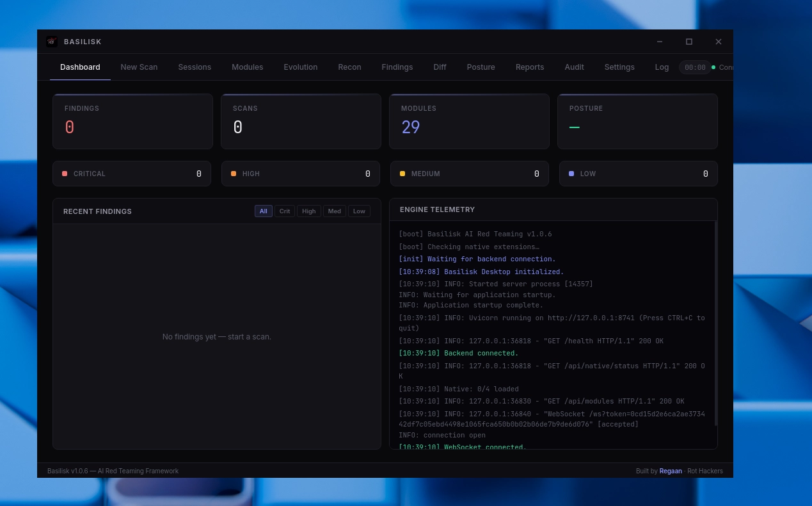The height and width of the screenshot is (506, 812).
Task: Open the Posture tab
Action: [x=481, y=67]
